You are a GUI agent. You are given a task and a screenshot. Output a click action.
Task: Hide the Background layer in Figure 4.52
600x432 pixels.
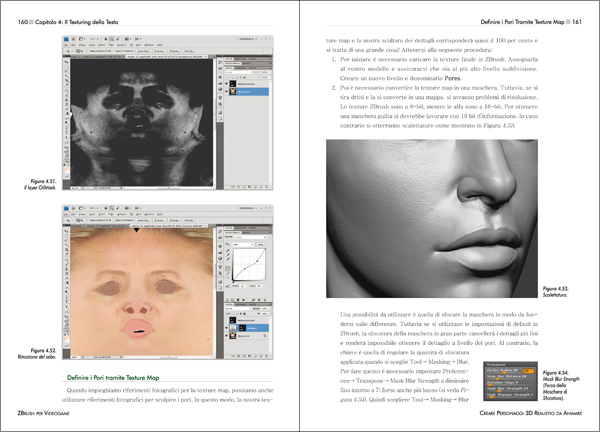pyautogui.click(x=227, y=336)
